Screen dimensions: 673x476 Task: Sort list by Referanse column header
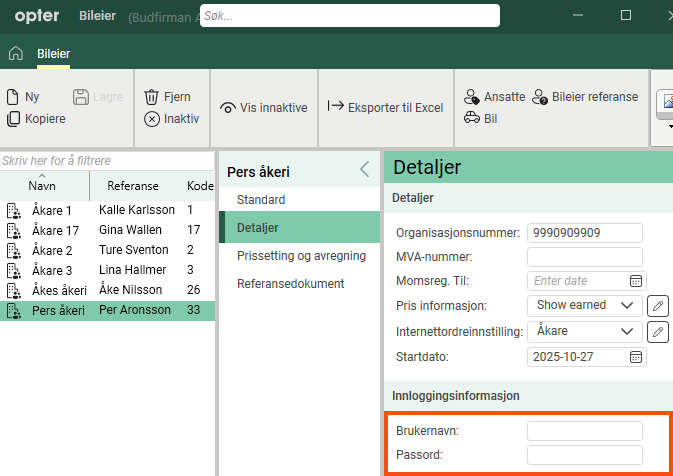133,186
